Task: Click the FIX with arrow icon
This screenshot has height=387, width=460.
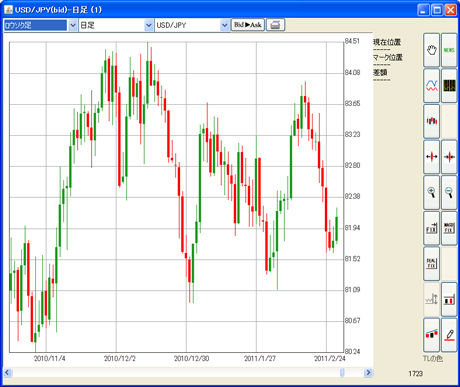Action: 432,228
